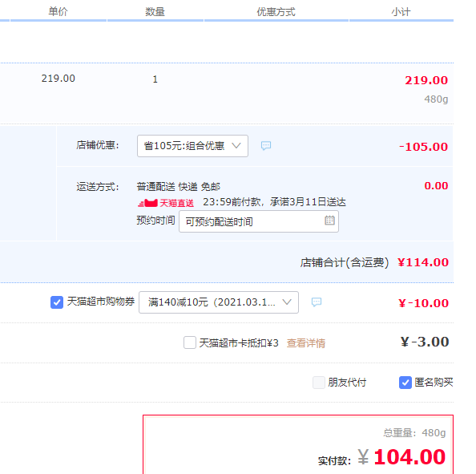476x474 pixels.
Task: Disable the 匿名购买 checkbox
Action: pyautogui.click(x=405, y=383)
